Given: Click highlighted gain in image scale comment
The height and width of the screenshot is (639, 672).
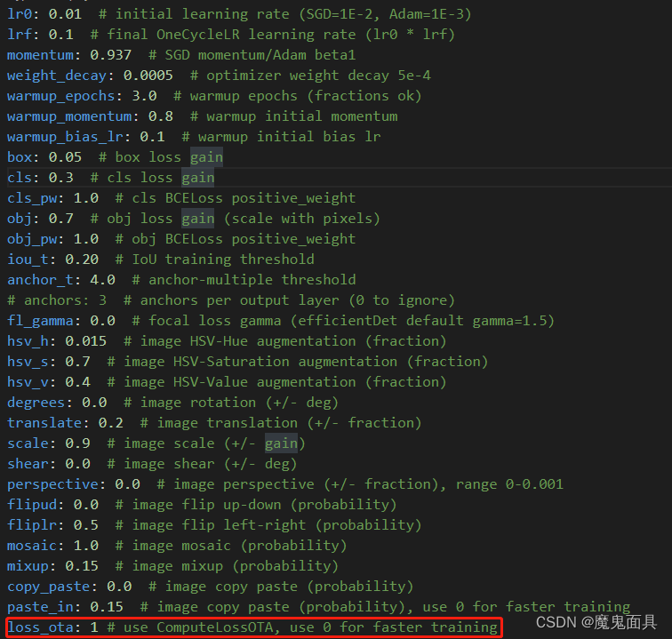Looking at the screenshot, I should (x=281, y=443).
